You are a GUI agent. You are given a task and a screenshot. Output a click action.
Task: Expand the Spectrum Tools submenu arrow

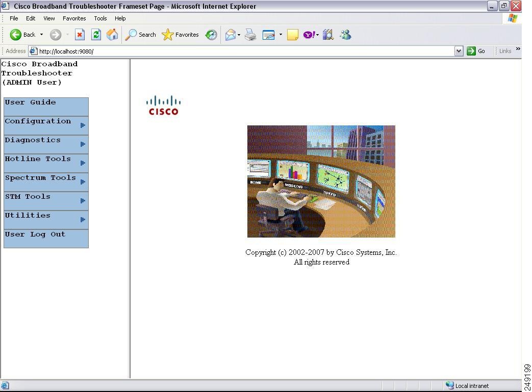(83, 182)
